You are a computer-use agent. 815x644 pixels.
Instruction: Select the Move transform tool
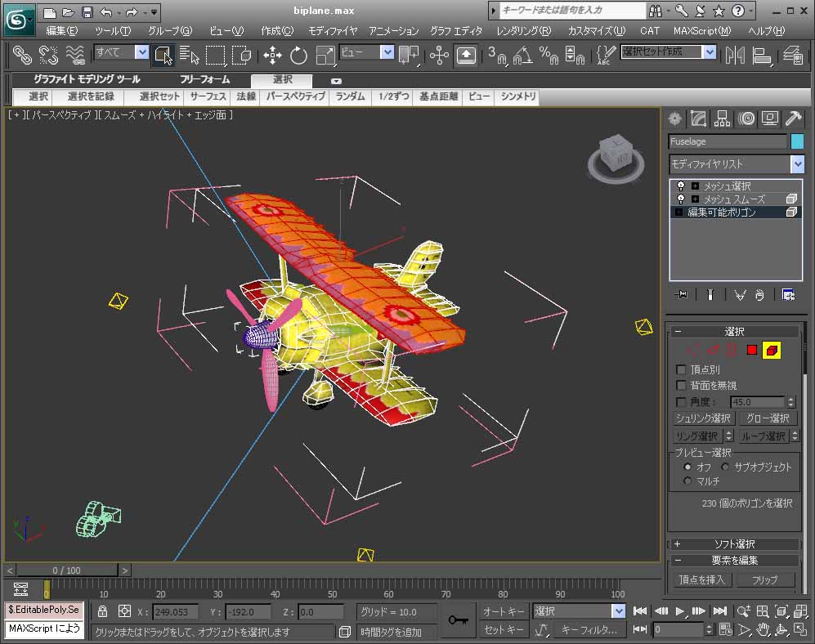pyautogui.click(x=273, y=56)
